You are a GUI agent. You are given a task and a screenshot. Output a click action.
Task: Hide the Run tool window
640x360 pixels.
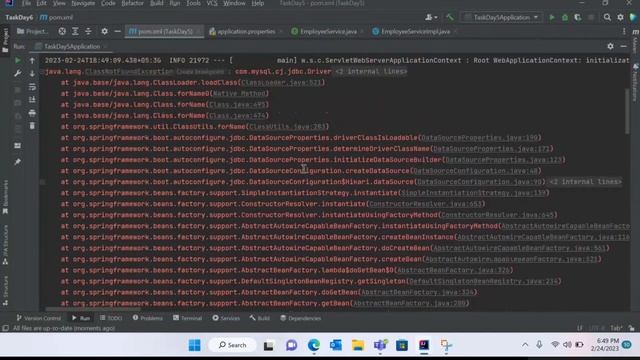(623, 47)
